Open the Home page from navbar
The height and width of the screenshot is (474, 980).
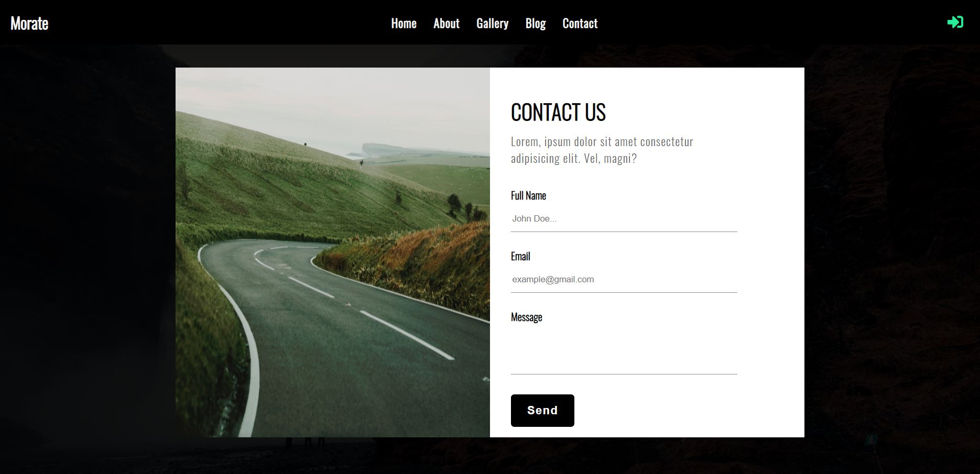click(404, 24)
